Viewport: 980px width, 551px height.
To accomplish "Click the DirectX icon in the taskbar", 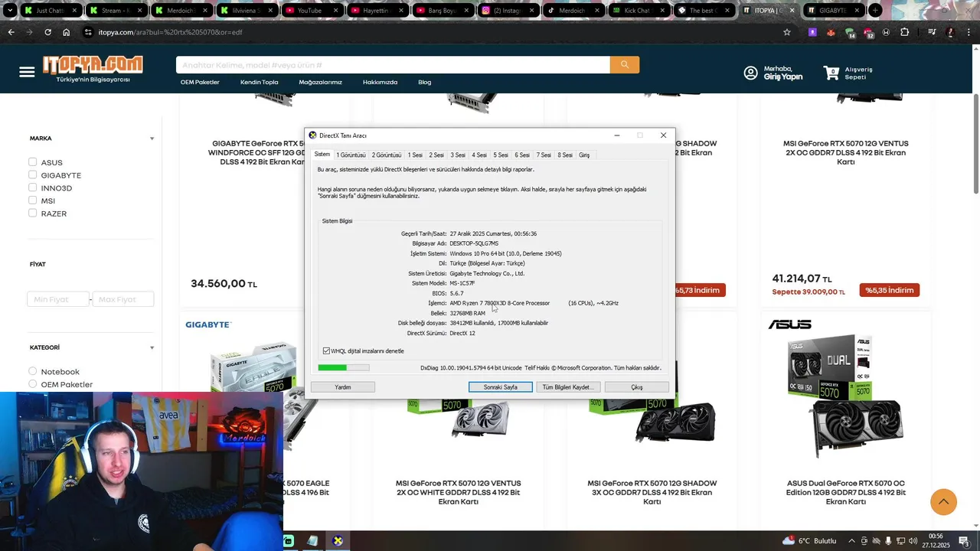I will tap(338, 541).
